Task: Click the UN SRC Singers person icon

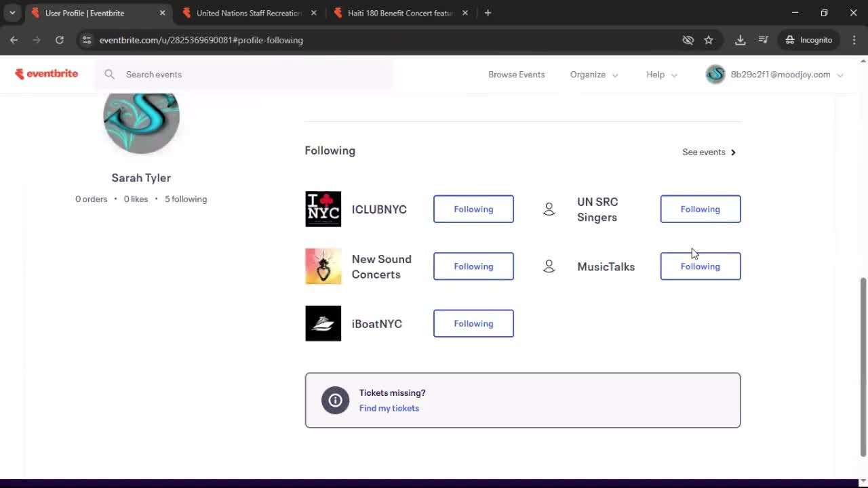Action: [x=549, y=209]
